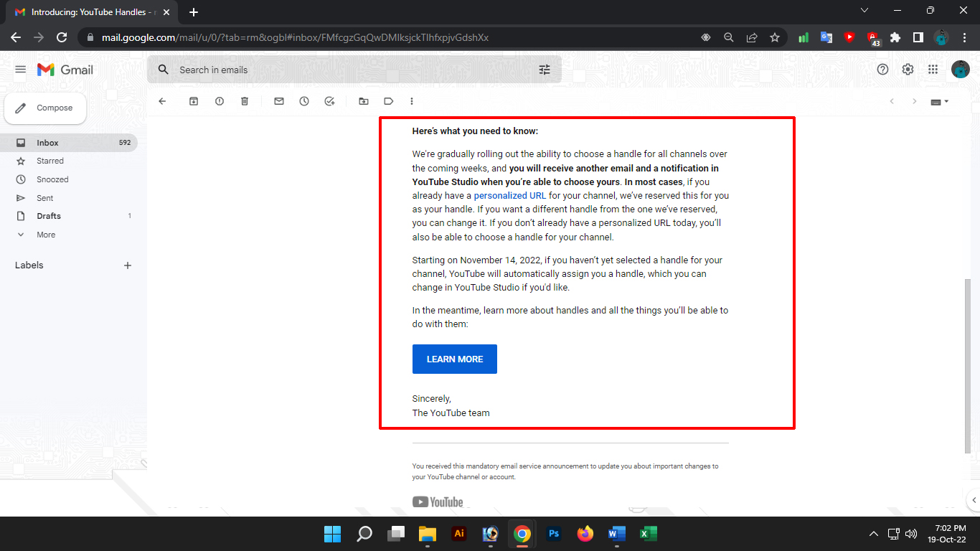Open File Explorer from taskbar
Screen dimensions: 980x551
pyautogui.click(x=428, y=534)
